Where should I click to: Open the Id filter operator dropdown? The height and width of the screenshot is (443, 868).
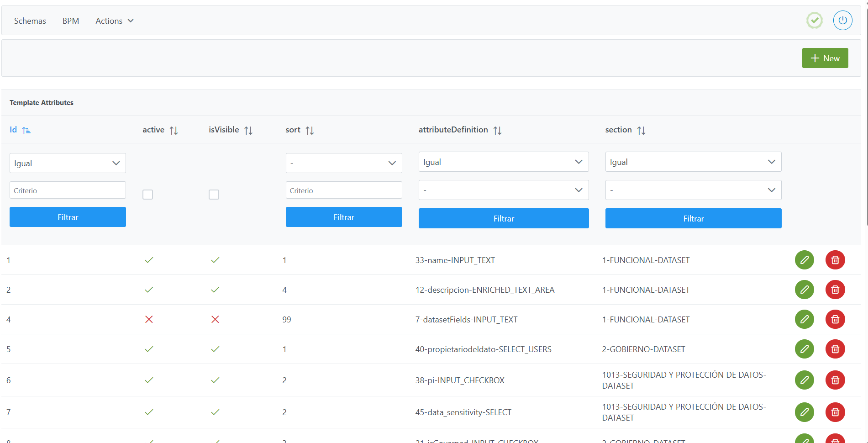coord(68,163)
